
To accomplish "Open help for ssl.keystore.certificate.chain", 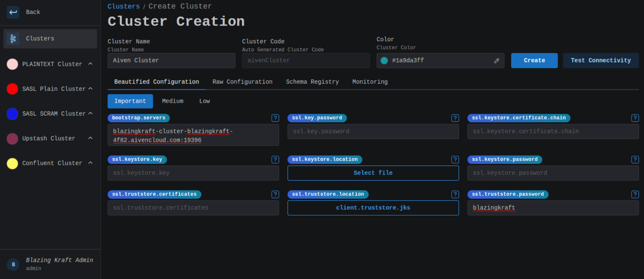I will click(635, 118).
